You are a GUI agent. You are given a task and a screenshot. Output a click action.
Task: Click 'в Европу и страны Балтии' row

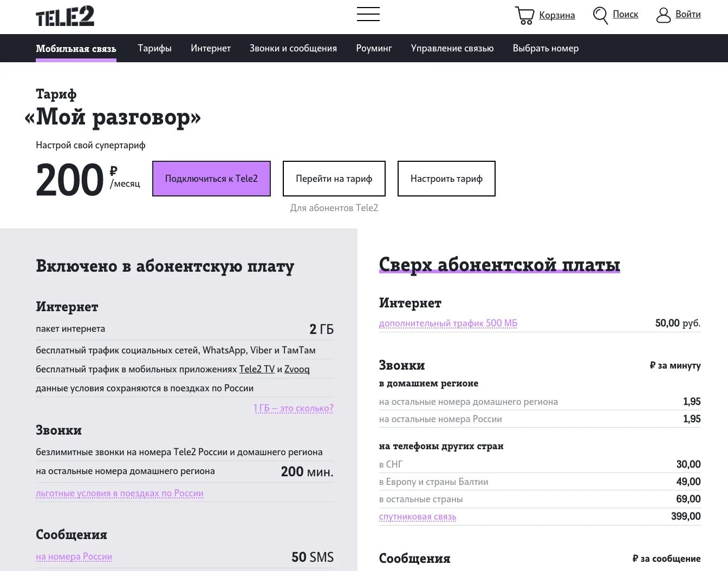[x=540, y=482]
